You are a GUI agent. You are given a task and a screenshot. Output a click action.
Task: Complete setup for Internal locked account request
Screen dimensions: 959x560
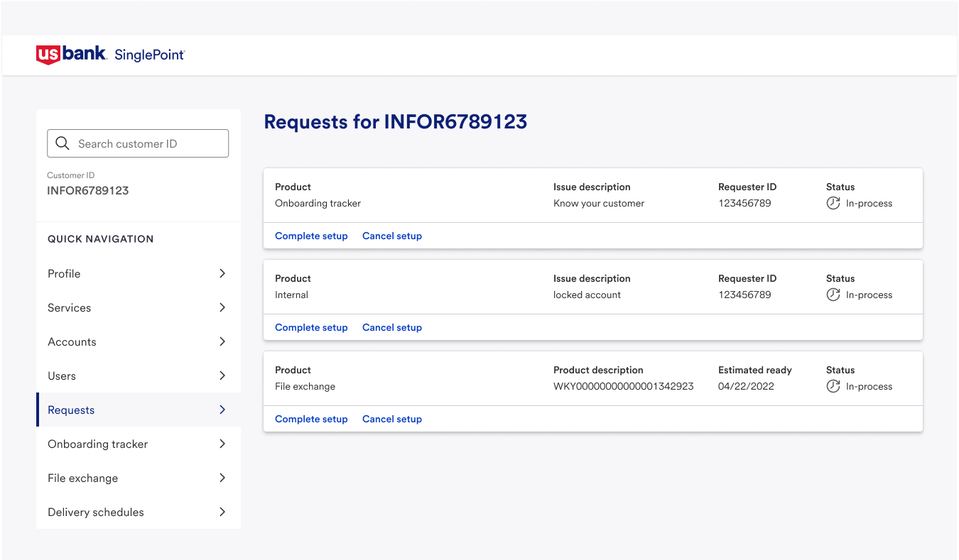coord(311,327)
